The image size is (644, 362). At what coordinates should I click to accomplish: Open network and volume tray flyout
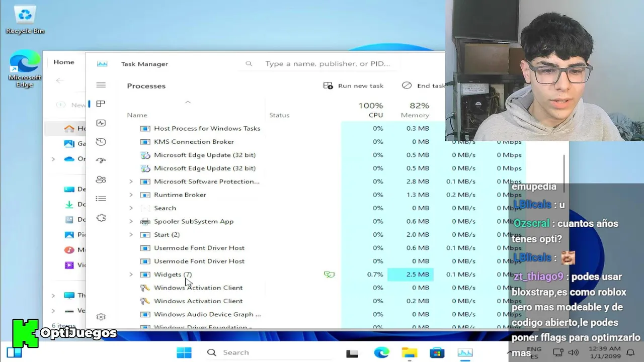coord(565,352)
